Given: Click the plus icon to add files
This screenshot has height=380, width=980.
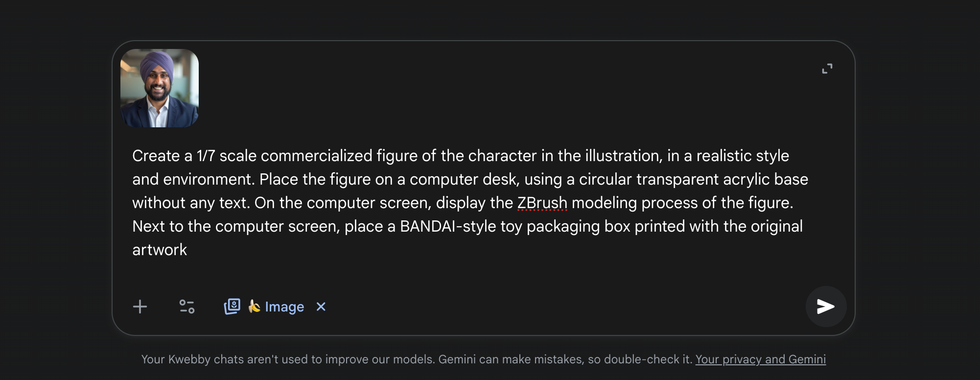Looking at the screenshot, I should tap(140, 307).
